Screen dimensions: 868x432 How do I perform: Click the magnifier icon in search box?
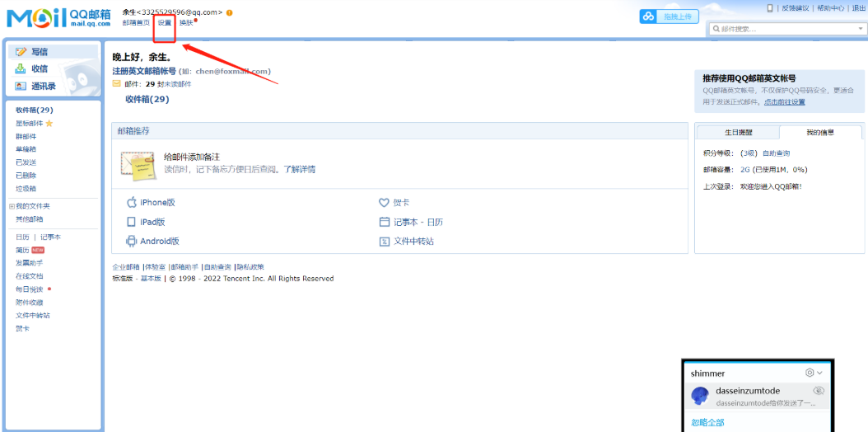(x=716, y=29)
